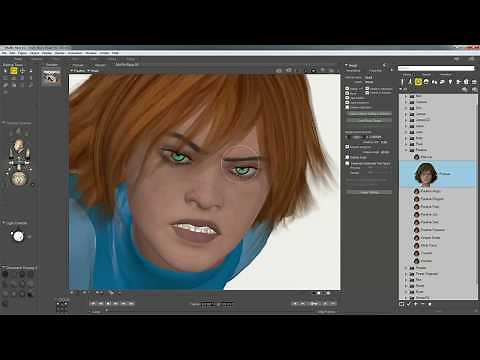Open the Display menu
Screen dimensions: 480x360
47,53
